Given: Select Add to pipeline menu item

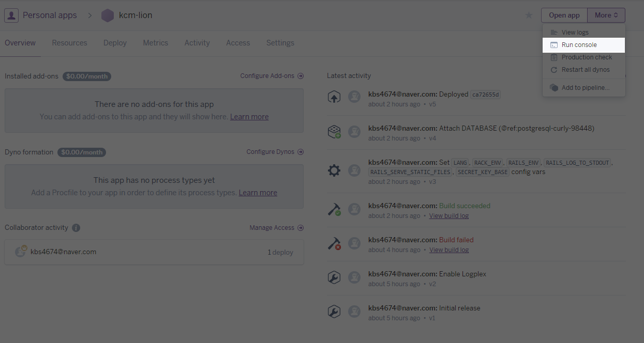Looking at the screenshot, I should coord(584,88).
